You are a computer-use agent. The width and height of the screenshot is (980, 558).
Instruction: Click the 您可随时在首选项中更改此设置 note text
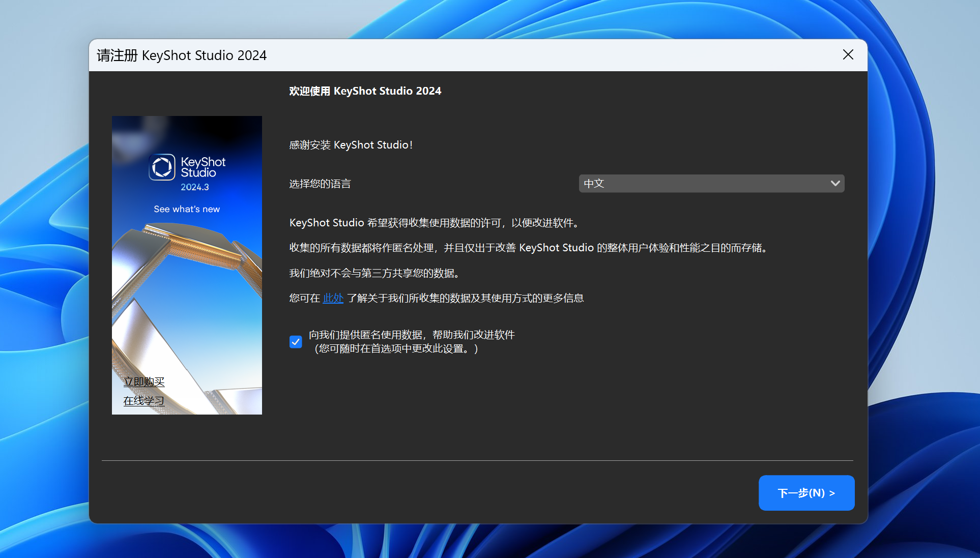coord(396,349)
